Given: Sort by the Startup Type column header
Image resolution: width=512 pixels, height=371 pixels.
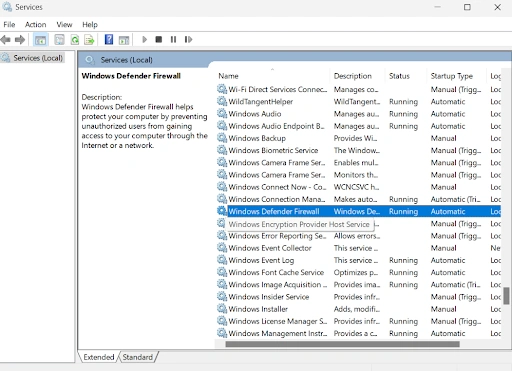Looking at the screenshot, I should (457, 76).
